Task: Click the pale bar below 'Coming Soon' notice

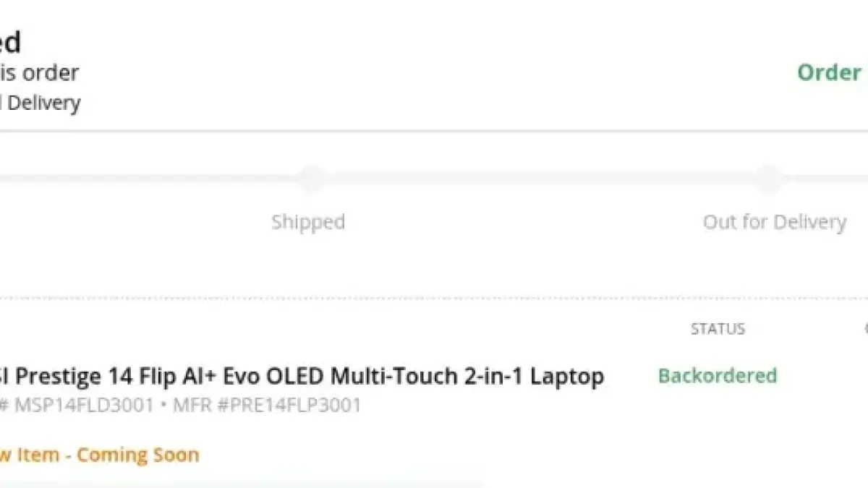Action: point(239,484)
